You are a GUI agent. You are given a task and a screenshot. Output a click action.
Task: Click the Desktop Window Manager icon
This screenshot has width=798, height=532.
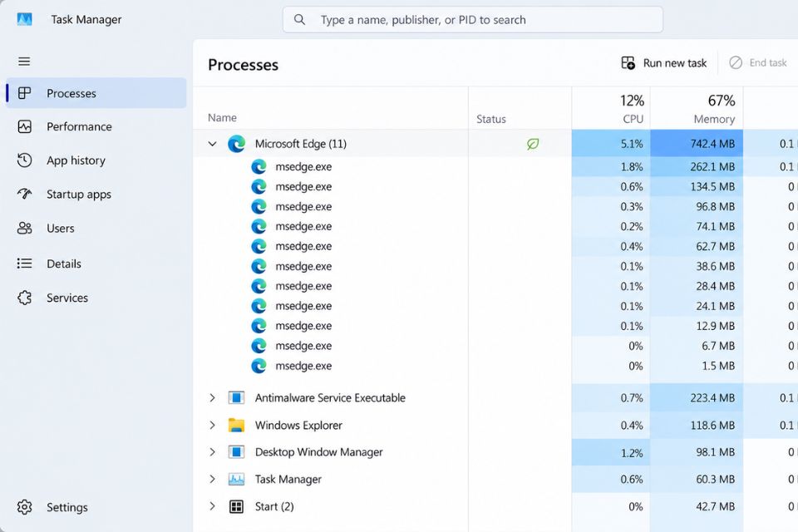coord(236,452)
